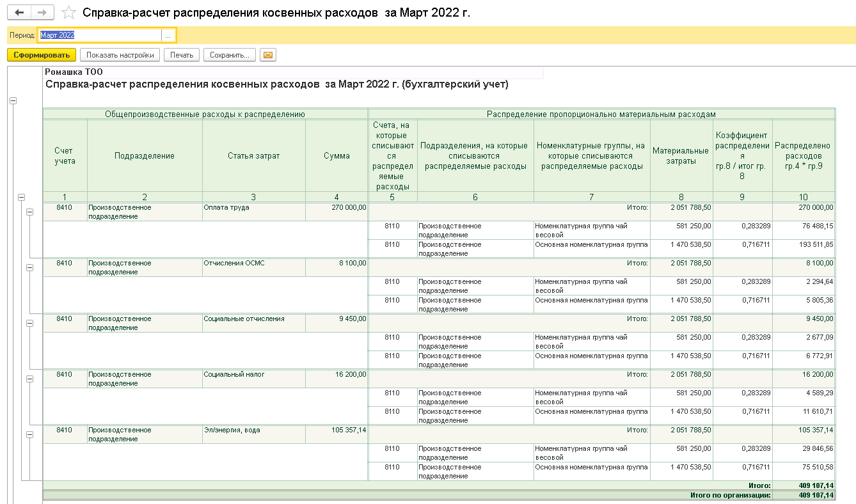Add report to favorites with star icon
This screenshot has height=504, width=856.
[x=68, y=13]
